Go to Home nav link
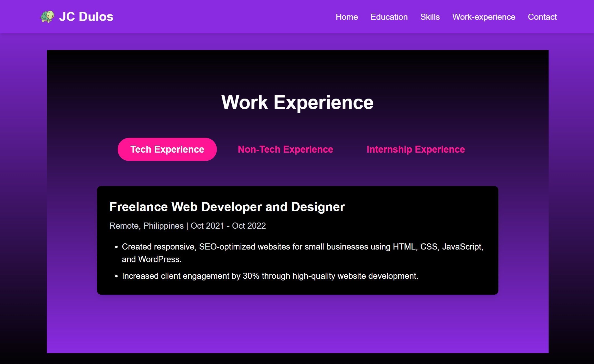This screenshot has height=364, width=594. (346, 17)
